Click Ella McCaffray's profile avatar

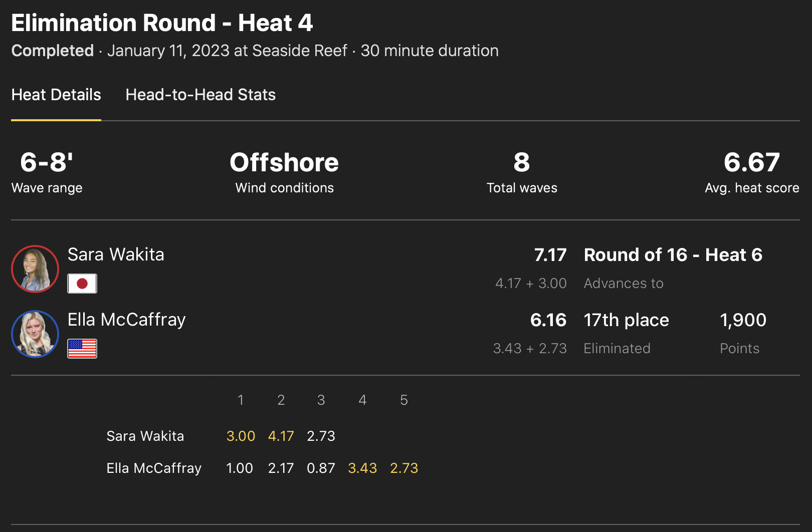35,334
